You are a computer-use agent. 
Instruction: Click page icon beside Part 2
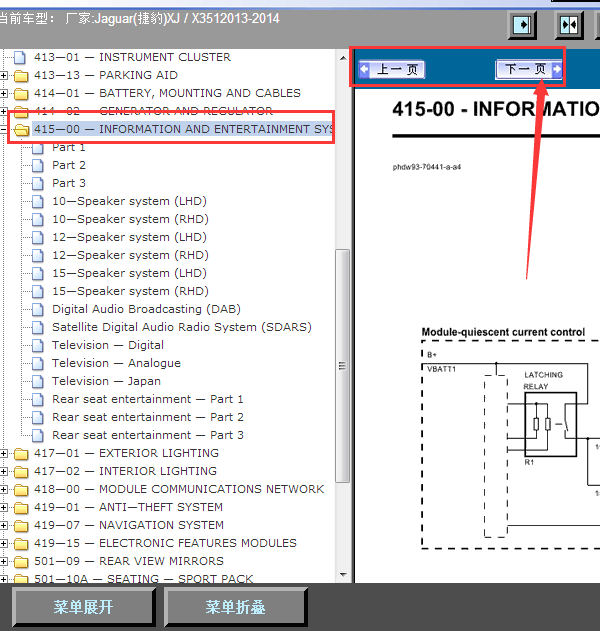pyautogui.click(x=38, y=165)
